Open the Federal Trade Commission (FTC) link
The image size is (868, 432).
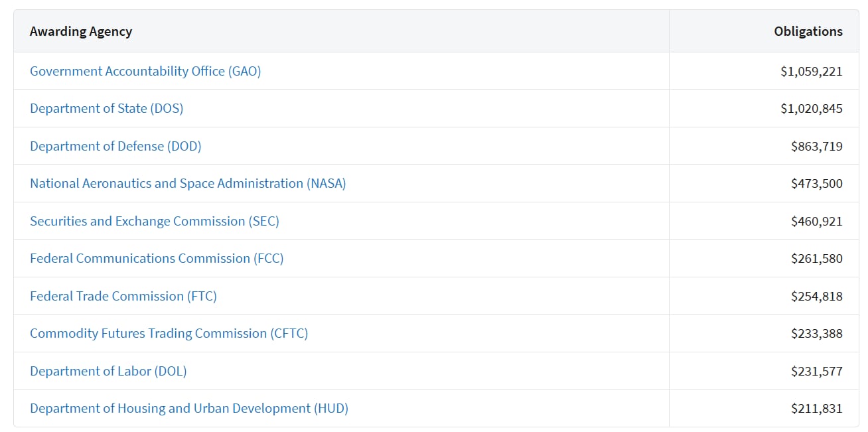[123, 296]
